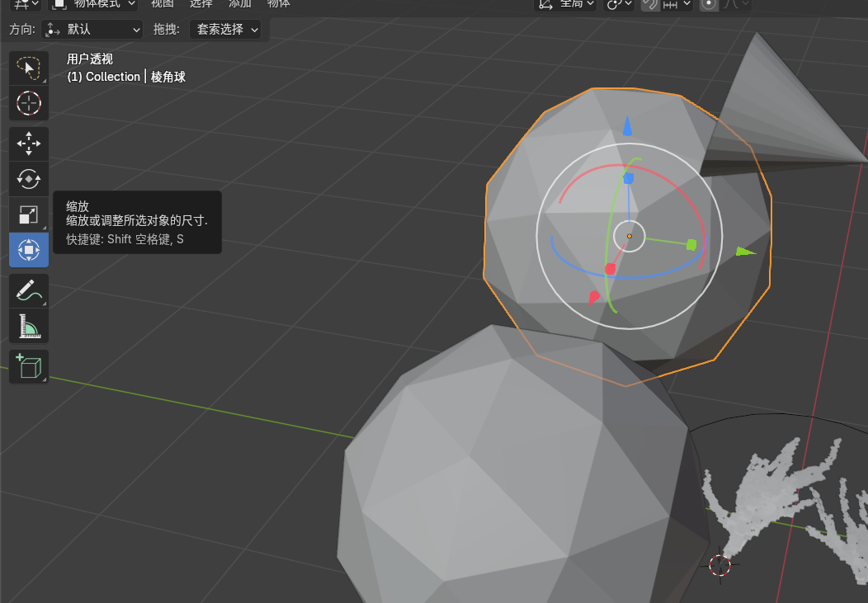The width and height of the screenshot is (868, 603).
Task: Activate the 3D Cursor tool
Action: [29, 103]
